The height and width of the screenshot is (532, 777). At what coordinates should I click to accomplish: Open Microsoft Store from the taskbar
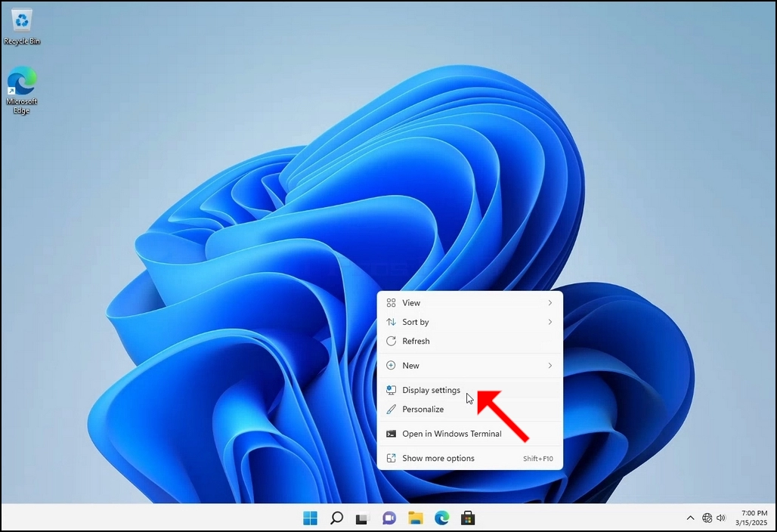point(468,518)
